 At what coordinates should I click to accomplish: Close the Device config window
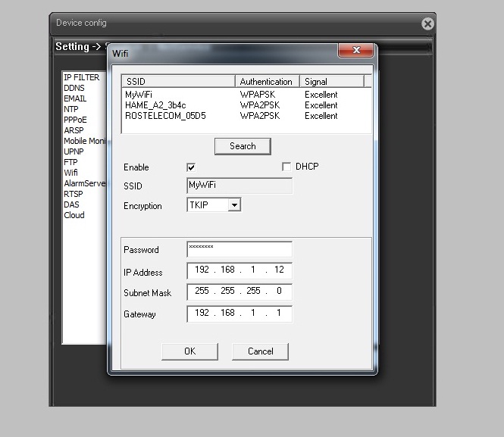coord(427,24)
